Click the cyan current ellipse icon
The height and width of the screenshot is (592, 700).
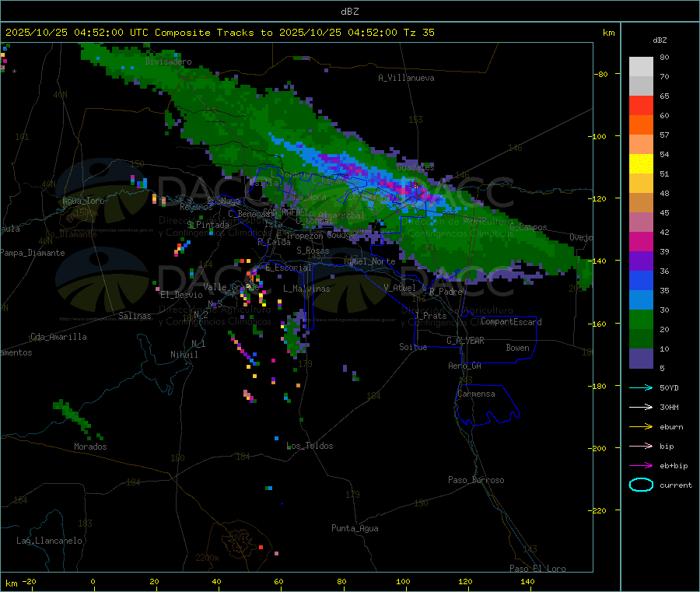point(640,485)
